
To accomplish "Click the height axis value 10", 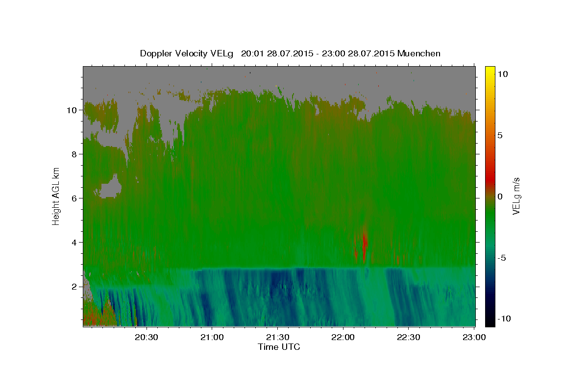I will 73,110.
